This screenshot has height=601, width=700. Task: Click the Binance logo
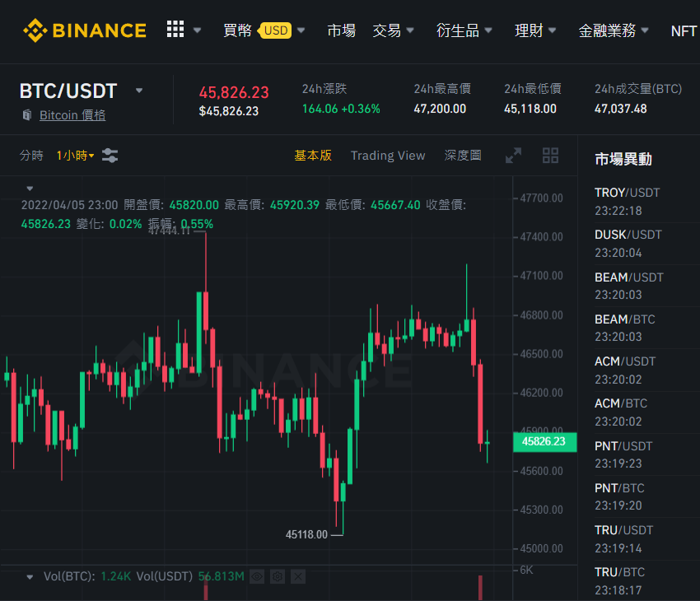[x=85, y=30]
